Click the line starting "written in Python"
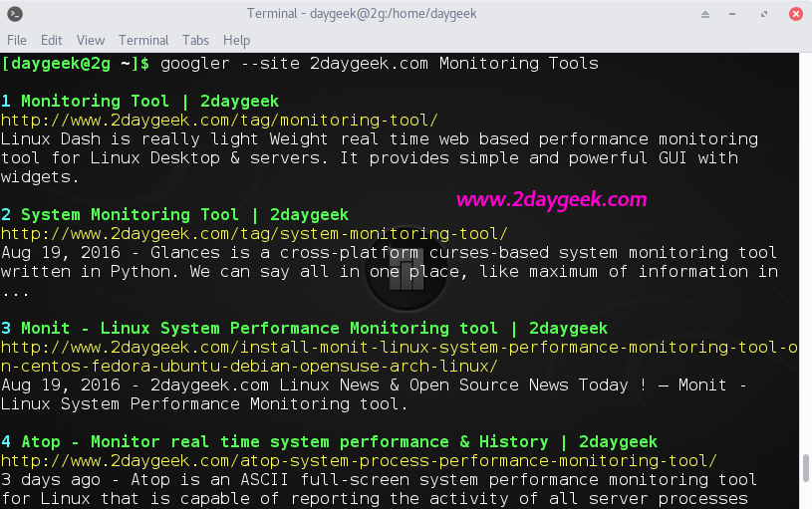Image resolution: width=812 pixels, height=509 pixels. [x=389, y=272]
